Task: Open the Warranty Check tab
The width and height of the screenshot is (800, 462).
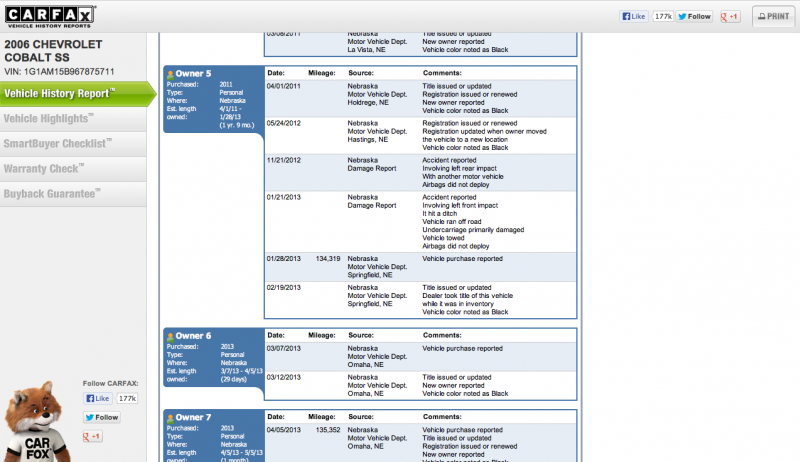Action: 73,169
